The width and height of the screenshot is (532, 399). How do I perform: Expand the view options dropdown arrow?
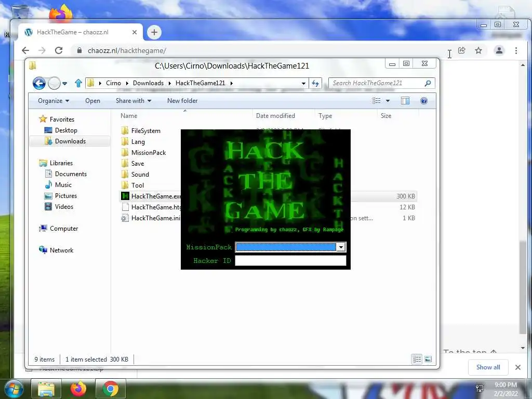[x=388, y=101]
